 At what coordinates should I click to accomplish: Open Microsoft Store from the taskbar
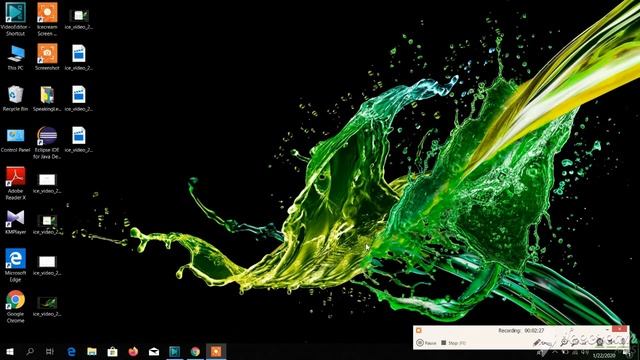(112, 351)
